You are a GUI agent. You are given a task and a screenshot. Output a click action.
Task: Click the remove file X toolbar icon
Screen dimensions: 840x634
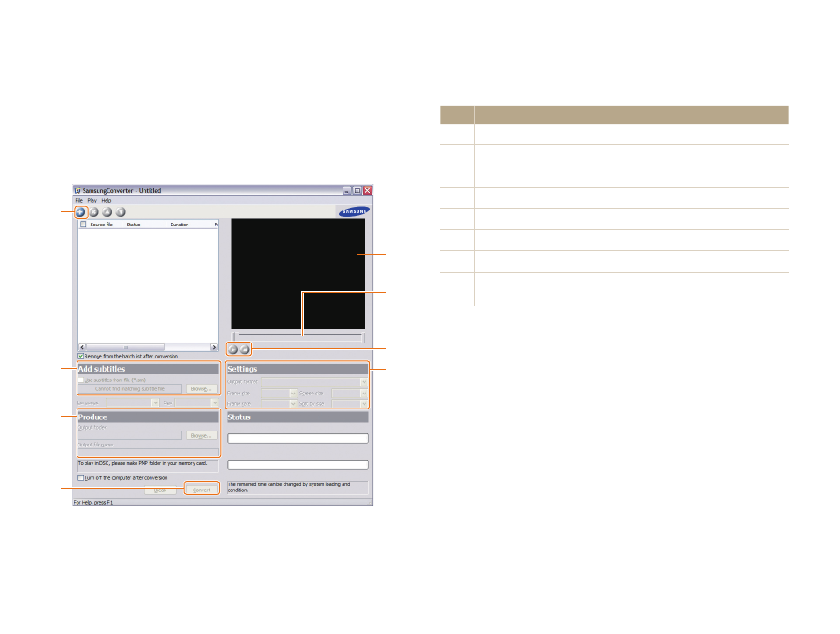(x=93, y=212)
